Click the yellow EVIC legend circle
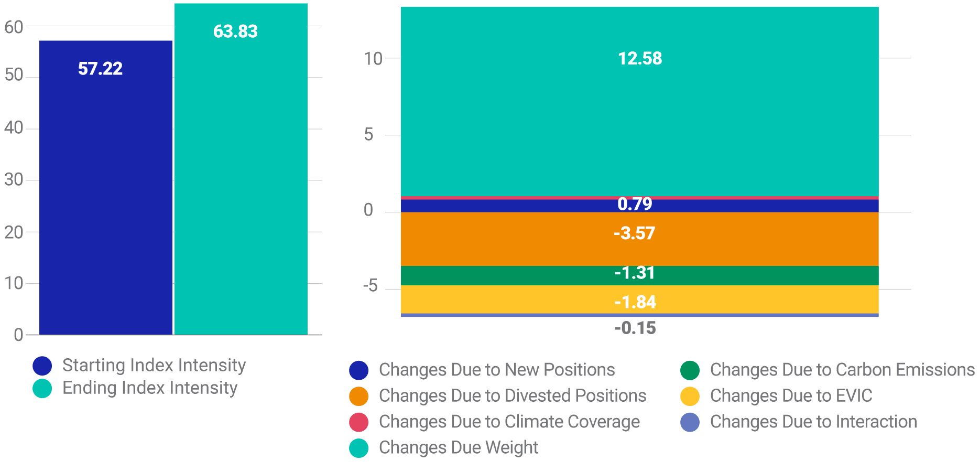The height and width of the screenshot is (471, 980). pyautogui.click(x=690, y=396)
